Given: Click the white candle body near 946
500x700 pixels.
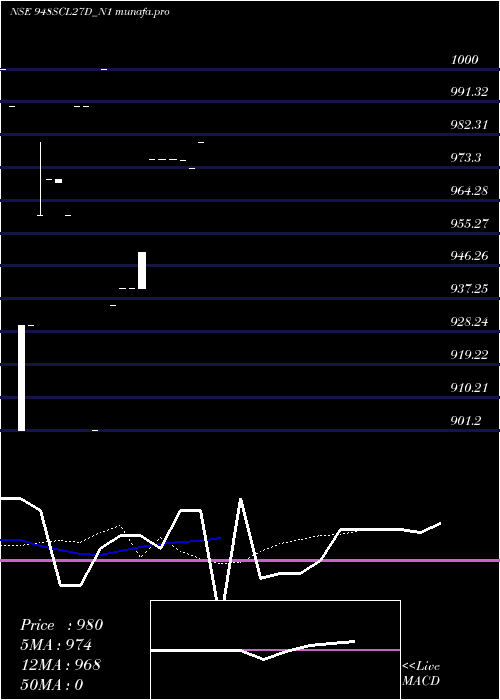Looking at the screenshot, I should coord(142,271).
